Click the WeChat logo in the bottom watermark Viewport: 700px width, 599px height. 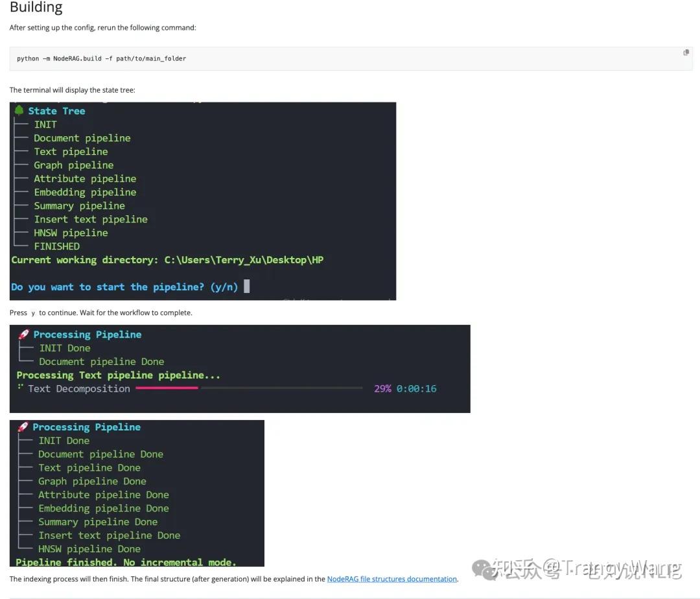[480, 569]
